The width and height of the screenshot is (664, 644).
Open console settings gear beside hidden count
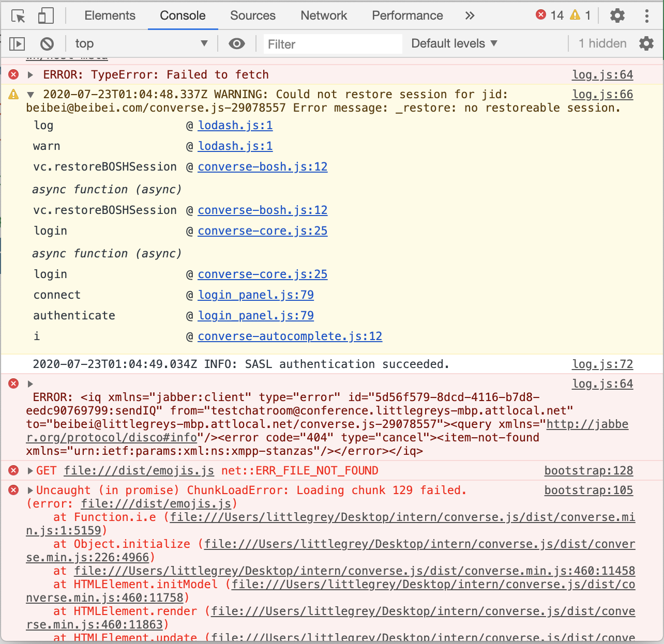(x=646, y=43)
